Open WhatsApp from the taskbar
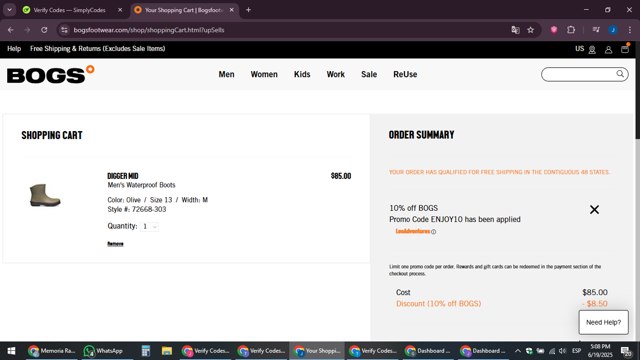The image size is (640, 360). (104, 351)
